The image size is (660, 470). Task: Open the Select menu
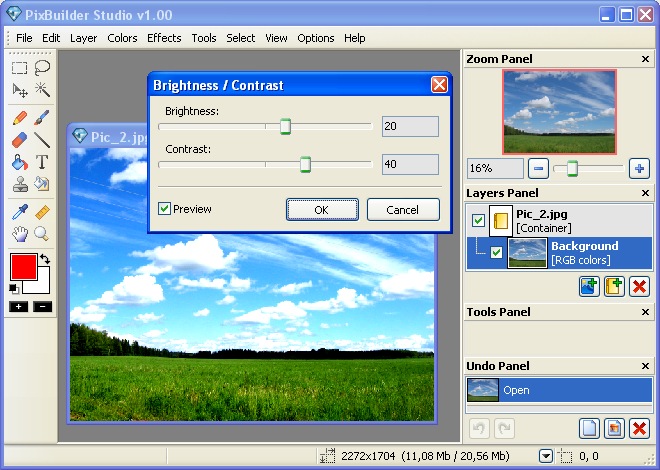240,38
